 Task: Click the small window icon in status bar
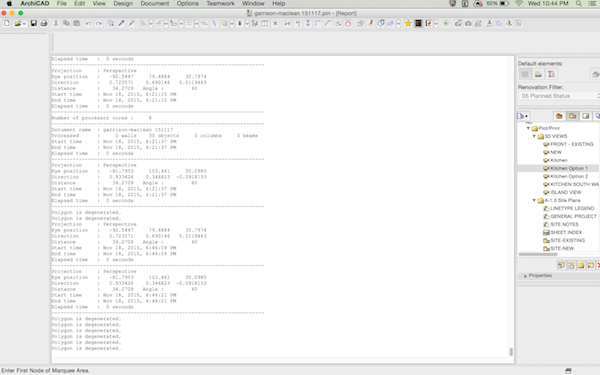[568, 370]
